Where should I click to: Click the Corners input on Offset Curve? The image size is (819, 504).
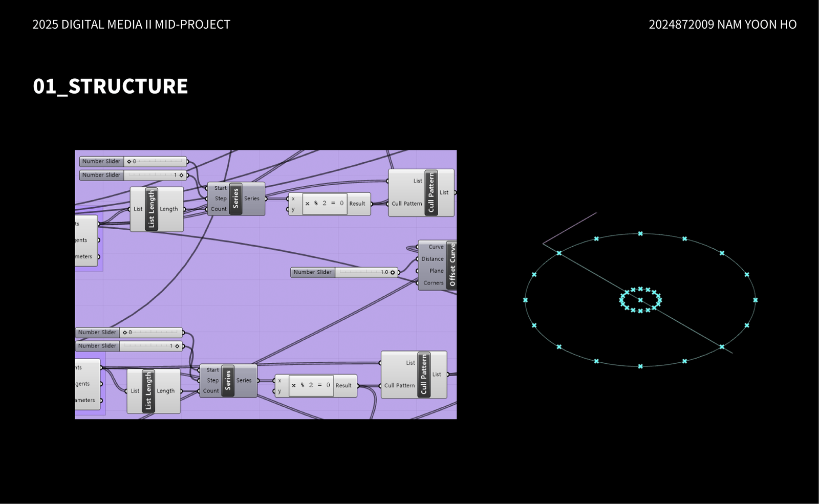(x=433, y=283)
